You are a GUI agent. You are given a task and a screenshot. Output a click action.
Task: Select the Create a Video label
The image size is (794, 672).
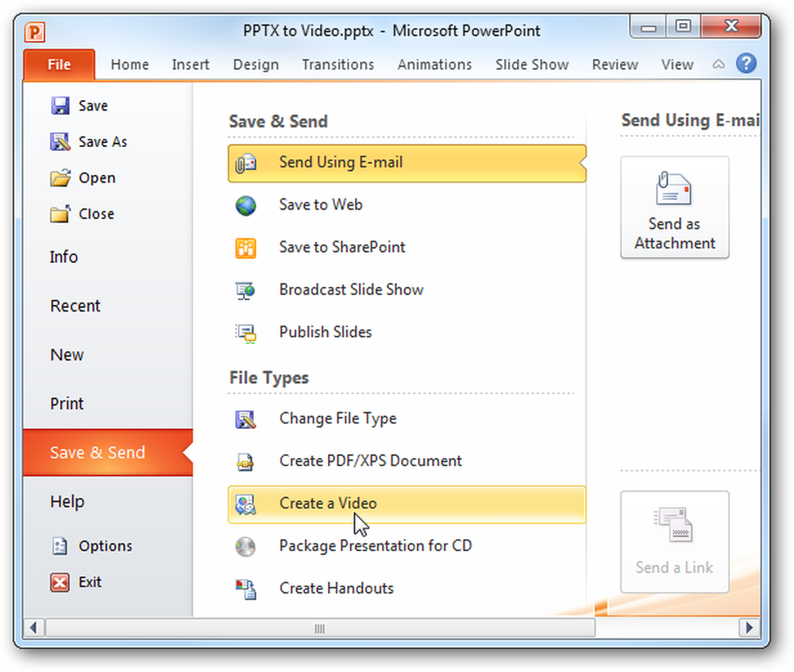[x=328, y=504]
